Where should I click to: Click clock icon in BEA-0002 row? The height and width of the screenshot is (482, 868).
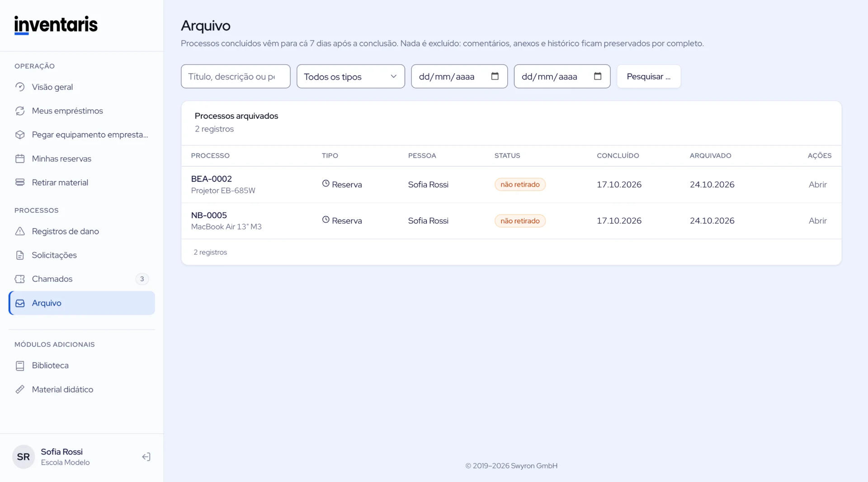(x=325, y=183)
